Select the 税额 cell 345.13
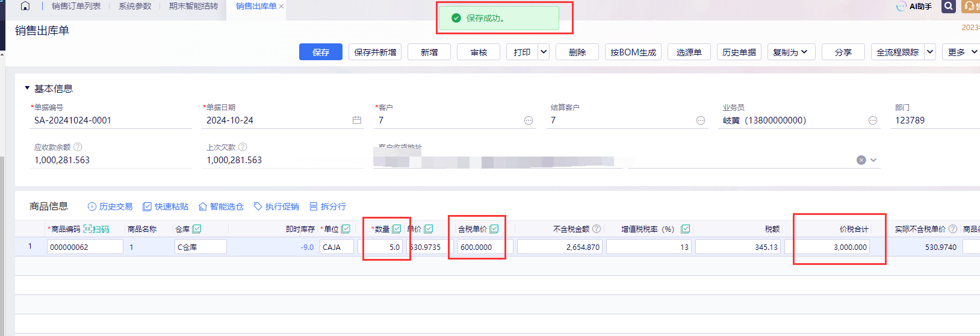 (x=737, y=247)
